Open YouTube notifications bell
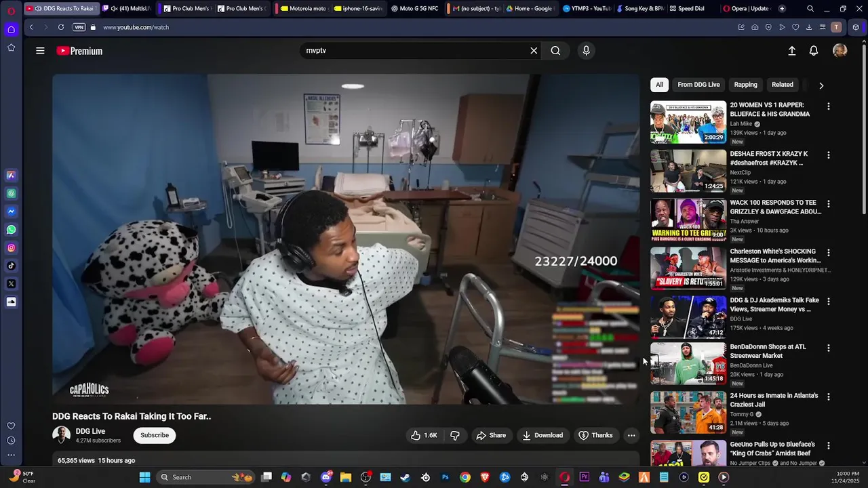The width and height of the screenshot is (868, 488). pyautogui.click(x=813, y=51)
